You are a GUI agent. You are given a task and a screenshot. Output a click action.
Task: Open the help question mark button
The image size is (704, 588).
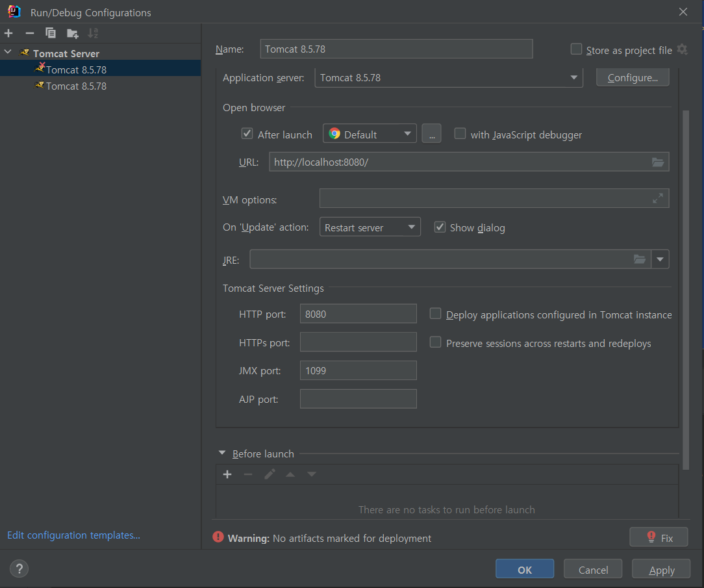[x=19, y=569]
